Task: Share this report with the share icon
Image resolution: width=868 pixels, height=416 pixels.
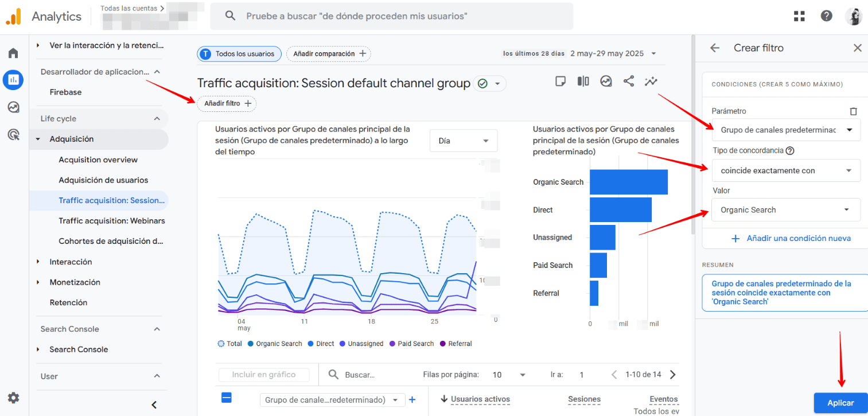Action: (x=629, y=81)
